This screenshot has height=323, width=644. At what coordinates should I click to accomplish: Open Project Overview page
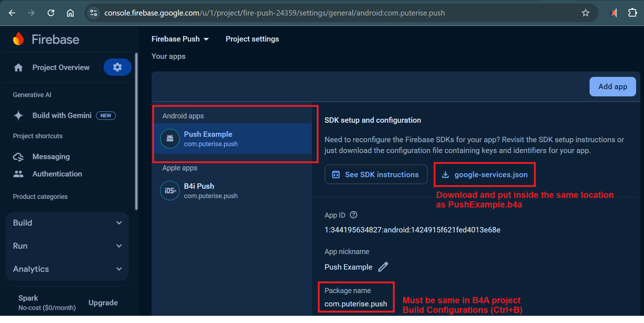[x=61, y=67]
